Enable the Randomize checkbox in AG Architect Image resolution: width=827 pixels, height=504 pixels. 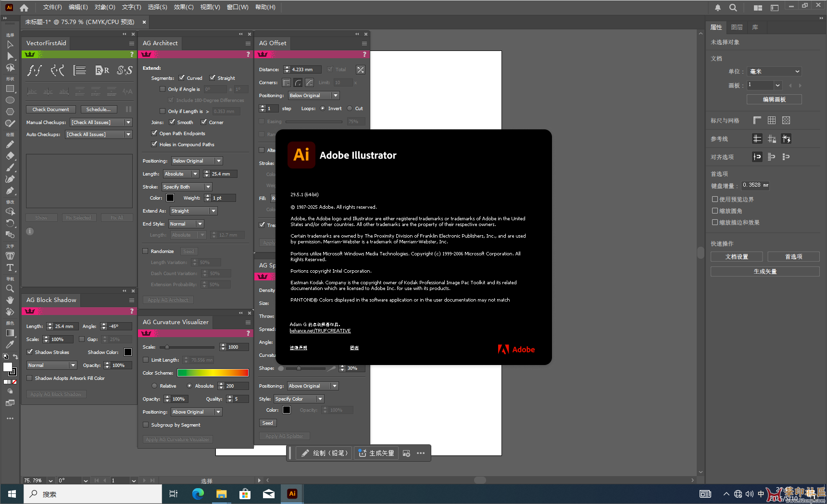point(145,251)
